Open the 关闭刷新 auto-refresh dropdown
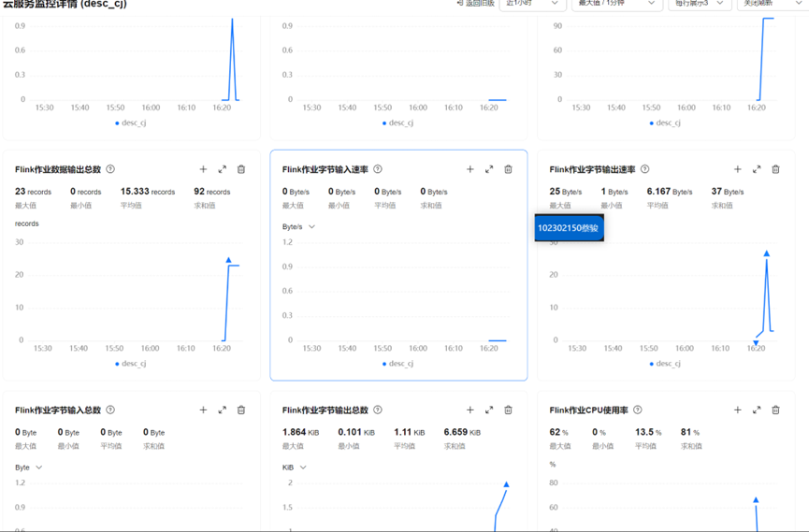 773,4
